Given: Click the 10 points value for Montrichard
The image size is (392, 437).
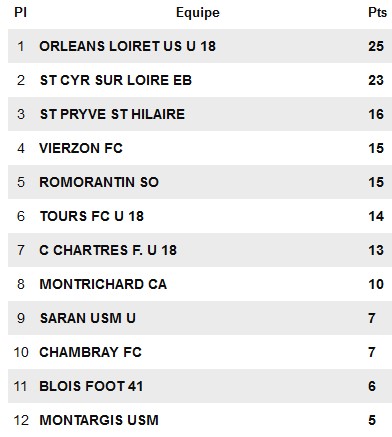Looking at the screenshot, I should pyautogui.click(x=376, y=284).
